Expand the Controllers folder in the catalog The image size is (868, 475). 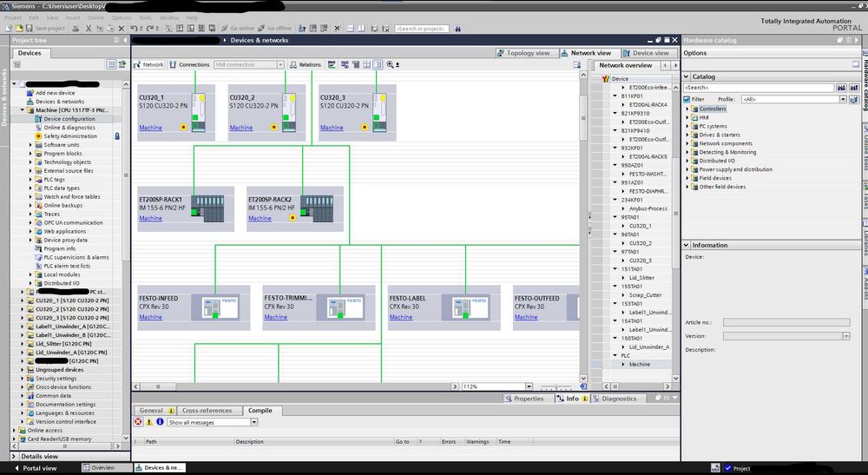[x=687, y=109]
